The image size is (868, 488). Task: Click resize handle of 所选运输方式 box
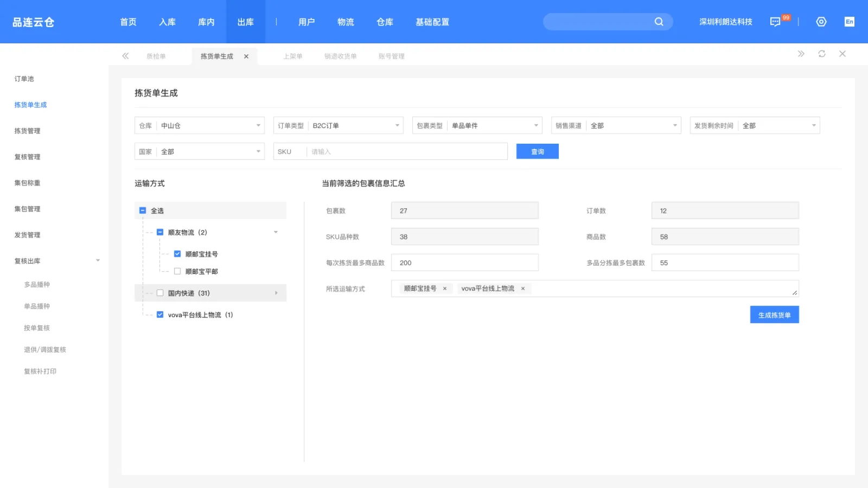pyautogui.click(x=795, y=293)
